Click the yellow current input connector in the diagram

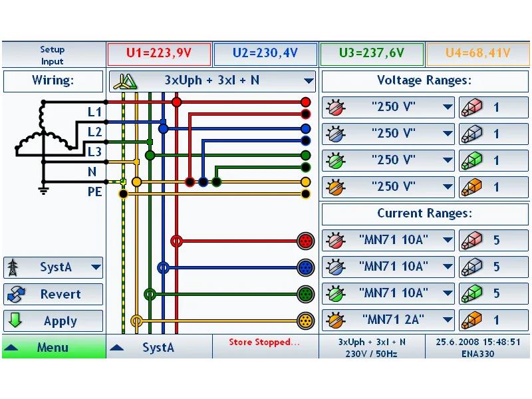coord(305,321)
